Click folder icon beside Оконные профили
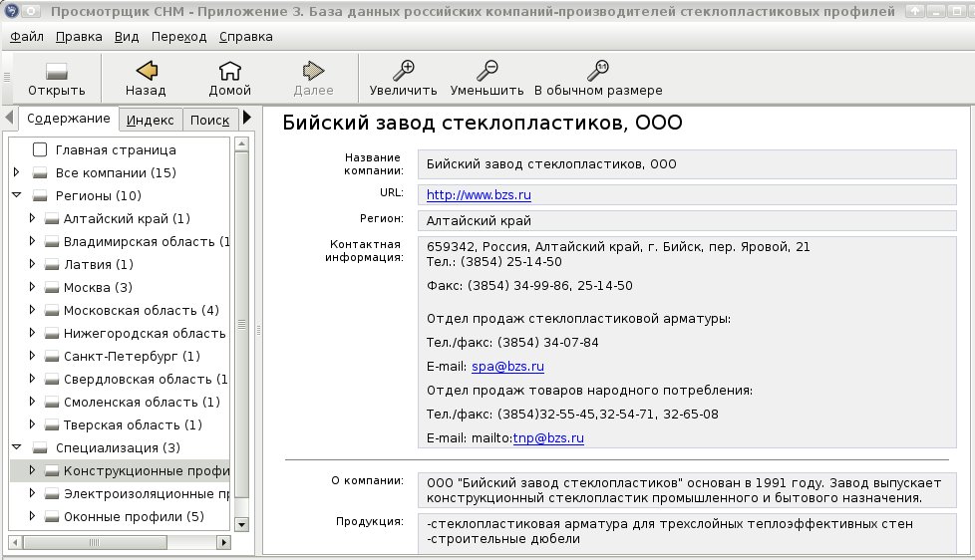 [52, 517]
